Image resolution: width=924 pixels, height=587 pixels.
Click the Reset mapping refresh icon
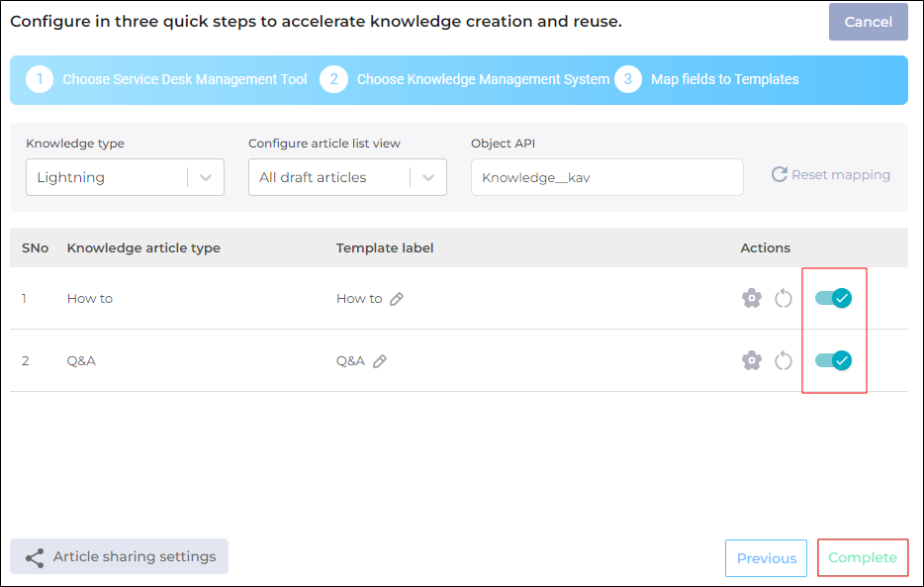779,174
